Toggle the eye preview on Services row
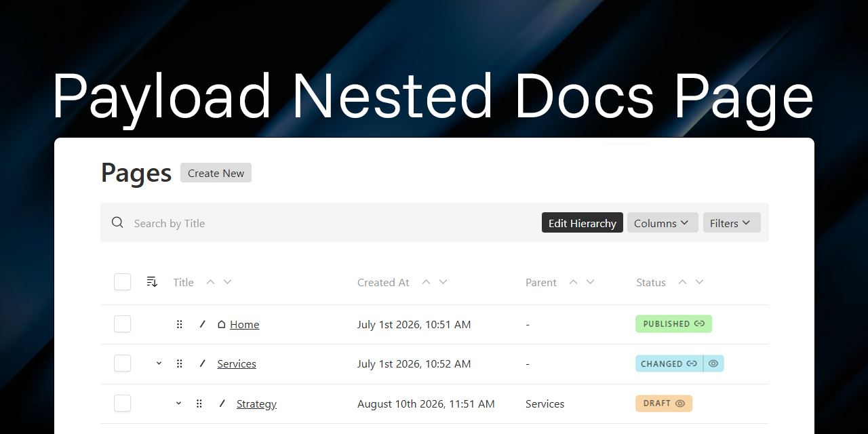 tap(713, 363)
